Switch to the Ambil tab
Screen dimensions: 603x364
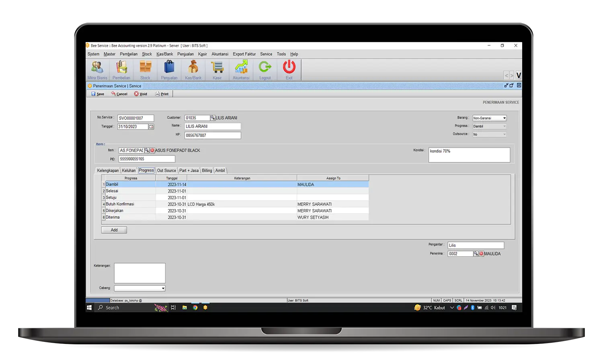pyautogui.click(x=220, y=171)
